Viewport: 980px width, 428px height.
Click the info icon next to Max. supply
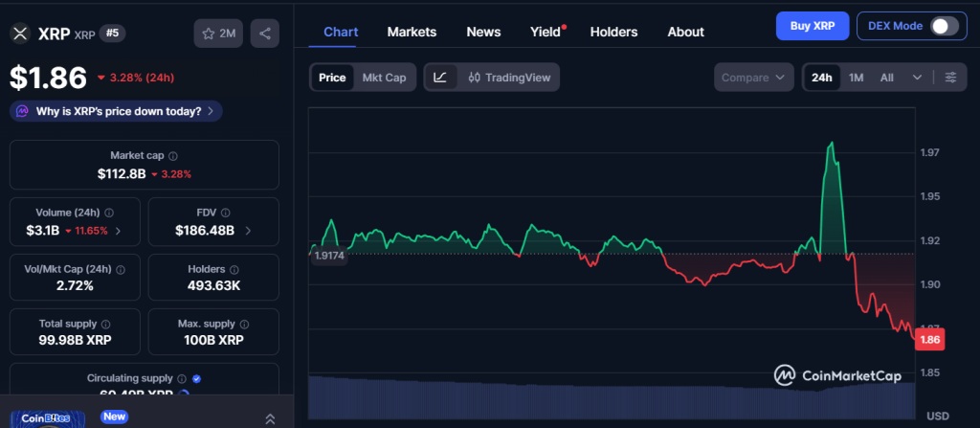[244, 325]
